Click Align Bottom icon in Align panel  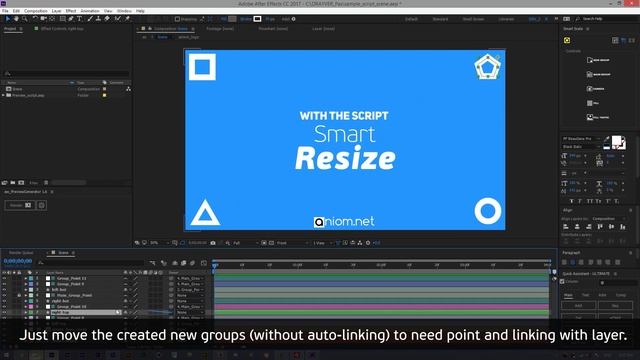(623, 227)
